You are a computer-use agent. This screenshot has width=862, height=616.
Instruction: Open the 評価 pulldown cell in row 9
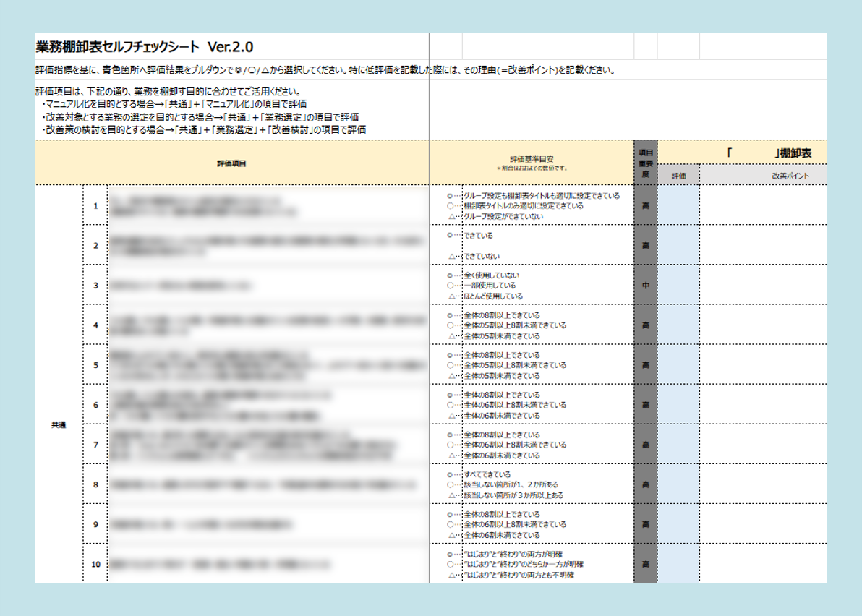(678, 524)
